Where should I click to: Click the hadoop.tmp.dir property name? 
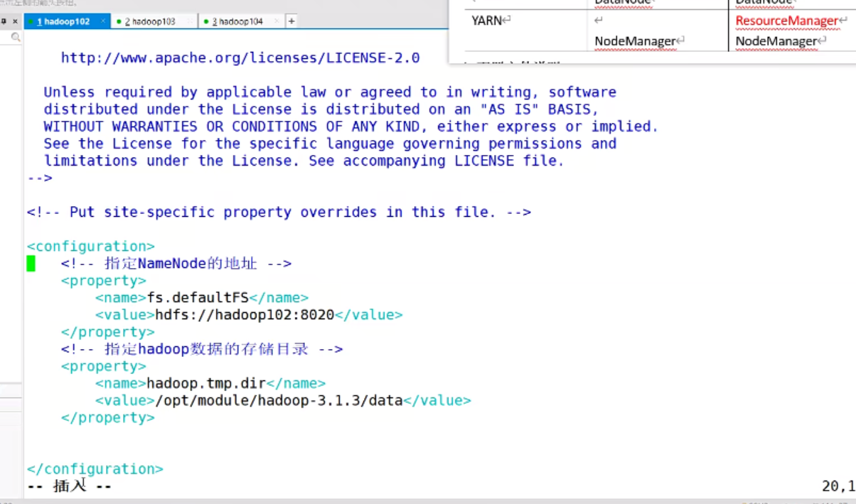(x=206, y=383)
